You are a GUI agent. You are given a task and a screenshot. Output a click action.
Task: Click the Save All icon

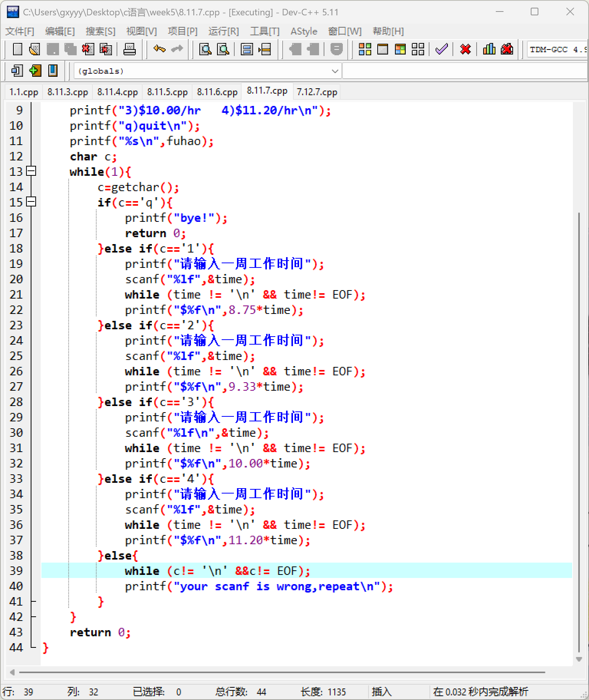click(70, 49)
